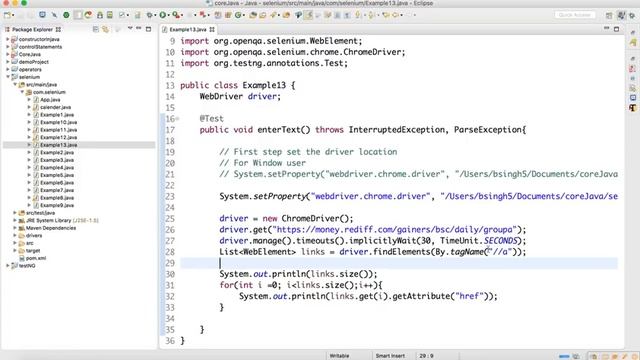This screenshot has width=640, height=360.
Task: Select Example2.java in Package Explorer
Action: point(57,153)
